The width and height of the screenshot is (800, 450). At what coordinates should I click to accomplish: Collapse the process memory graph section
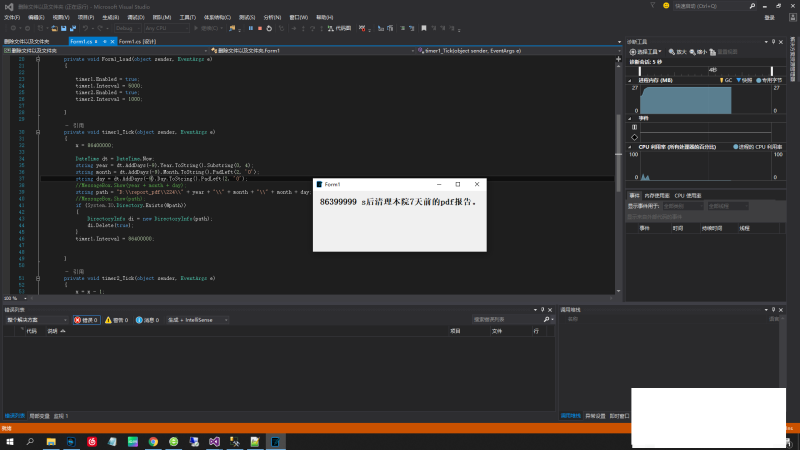click(630, 81)
